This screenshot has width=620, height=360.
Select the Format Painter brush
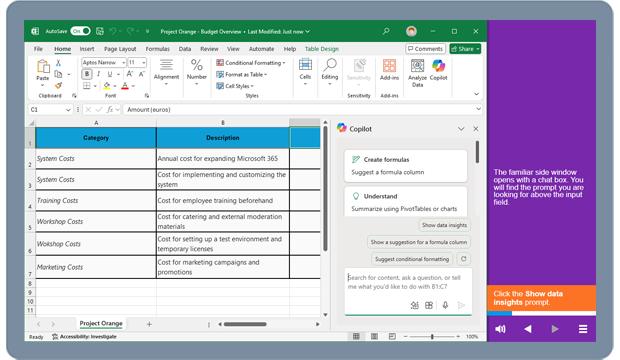[x=58, y=85]
